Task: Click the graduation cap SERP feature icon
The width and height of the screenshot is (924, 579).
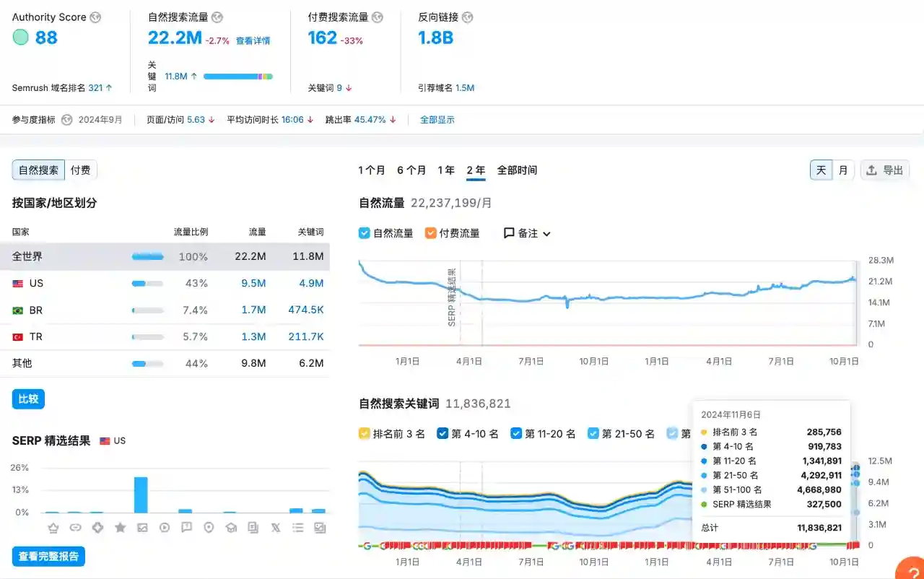Action: pyautogui.click(x=231, y=528)
